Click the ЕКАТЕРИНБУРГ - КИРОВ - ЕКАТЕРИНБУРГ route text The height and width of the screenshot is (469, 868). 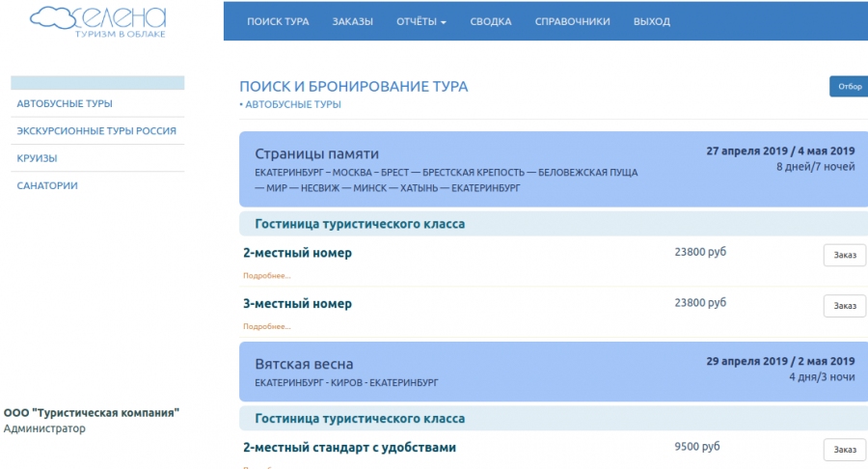pos(346,382)
